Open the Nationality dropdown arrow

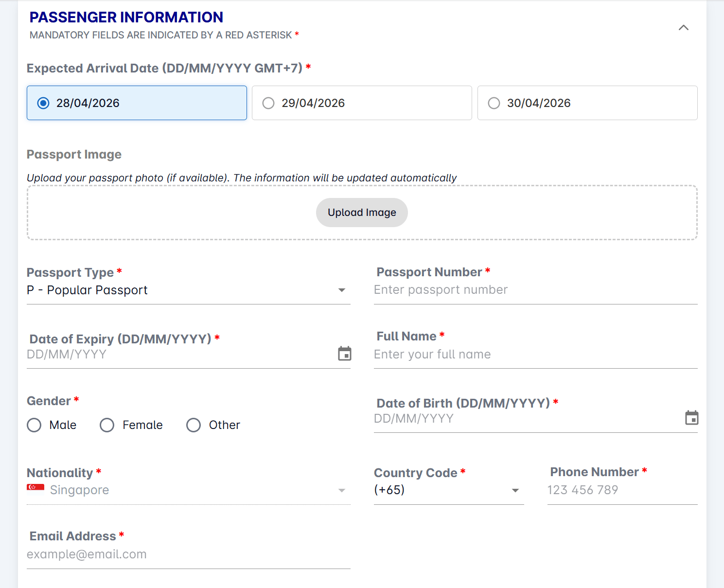coord(342,490)
